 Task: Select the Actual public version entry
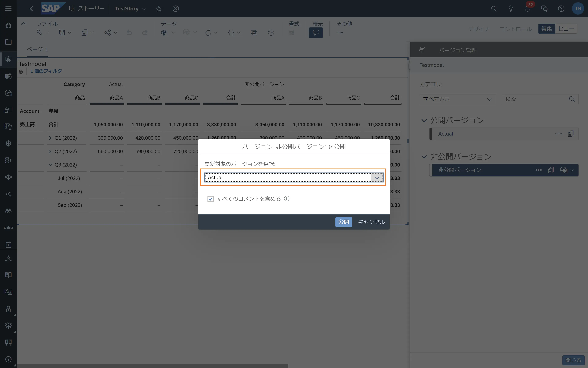click(504, 134)
